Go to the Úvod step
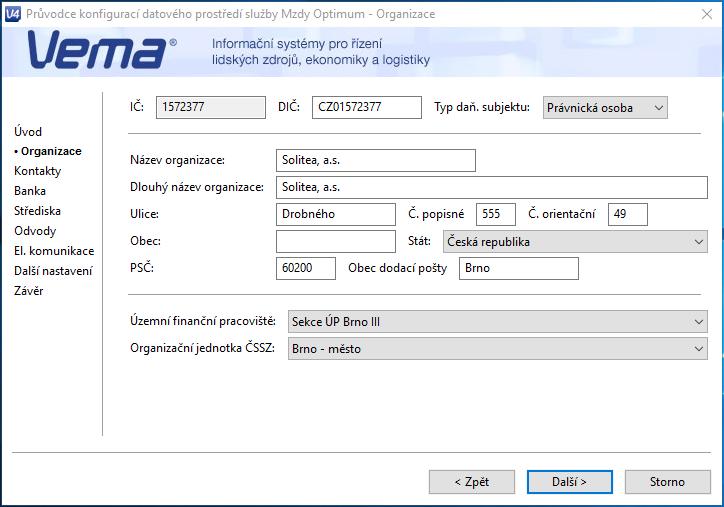Screen dimensions: 724x507 tap(28, 132)
